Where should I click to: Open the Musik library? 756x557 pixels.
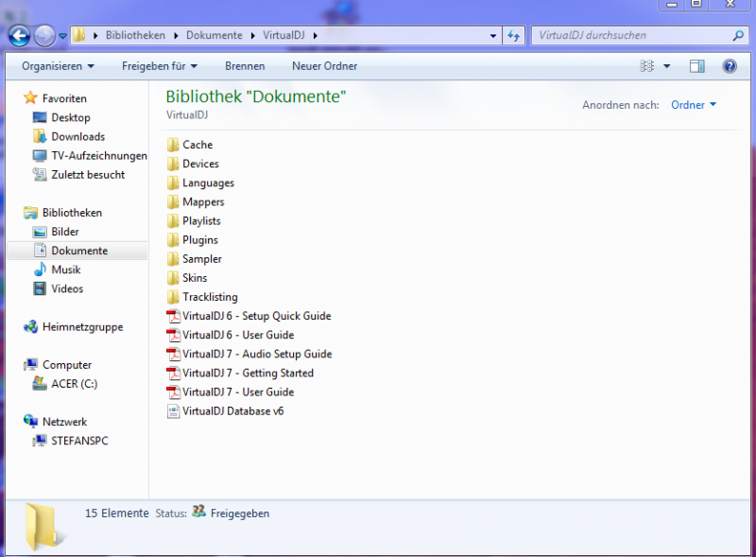click(65, 270)
